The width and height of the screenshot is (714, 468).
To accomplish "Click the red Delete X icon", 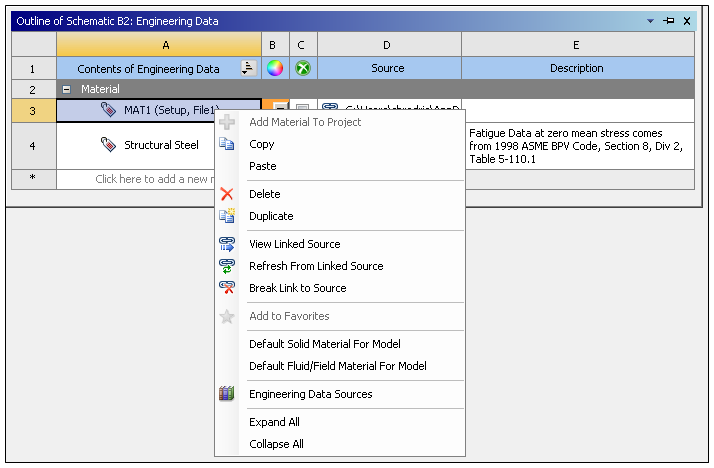I will coord(227,194).
